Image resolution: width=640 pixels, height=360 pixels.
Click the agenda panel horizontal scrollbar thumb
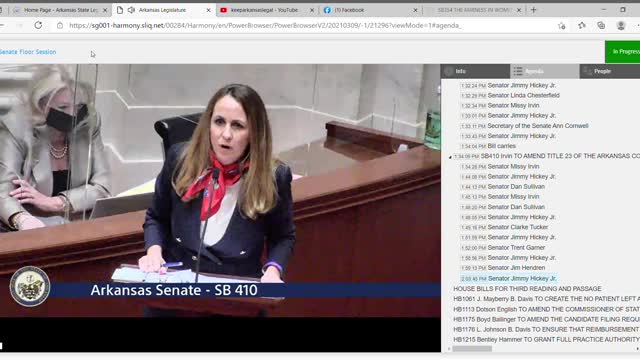(472, 349)
